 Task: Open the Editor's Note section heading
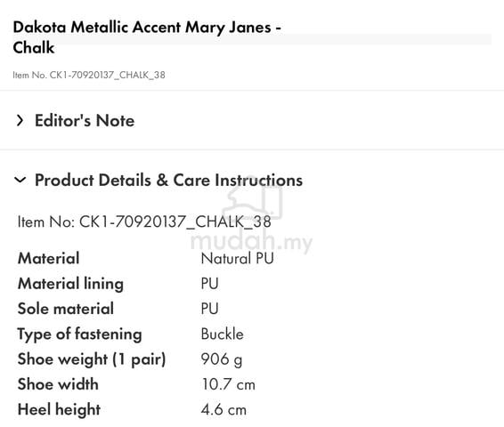coord(85,121)
